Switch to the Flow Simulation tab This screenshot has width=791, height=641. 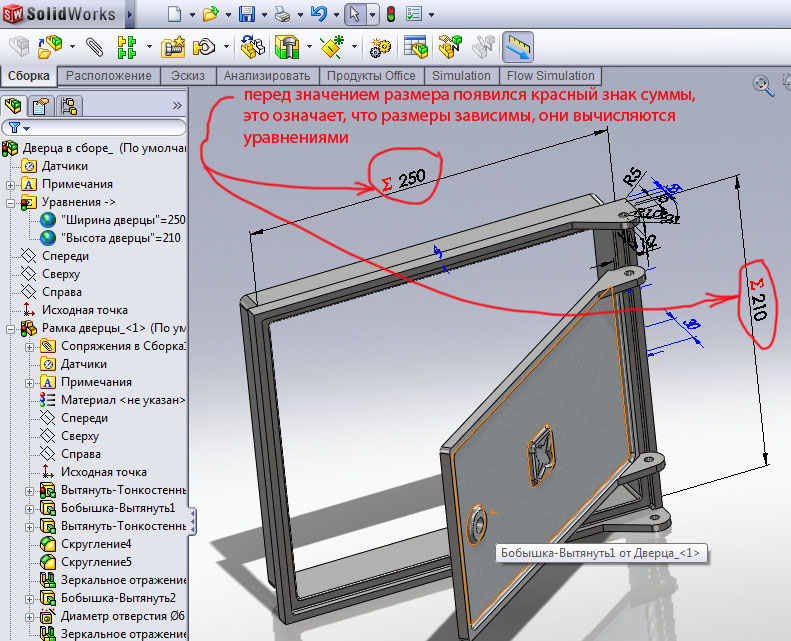coord(550,76)
